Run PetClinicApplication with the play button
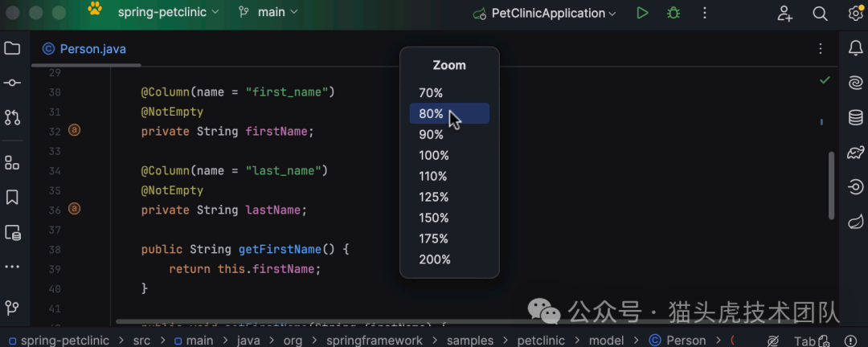Screen dimensions: 868x347 click(x=641, y=13)
